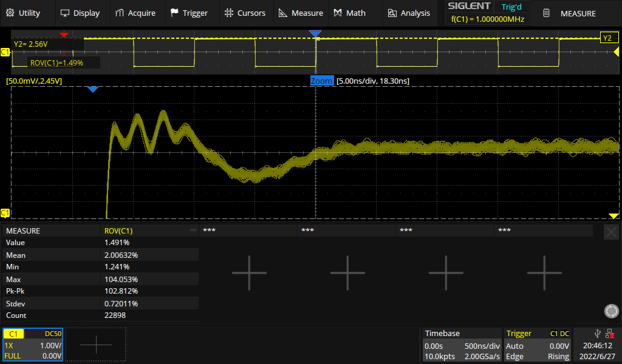Click the Trigger flag menu
This screenshot has height=364, width=622.
[189, 13]
